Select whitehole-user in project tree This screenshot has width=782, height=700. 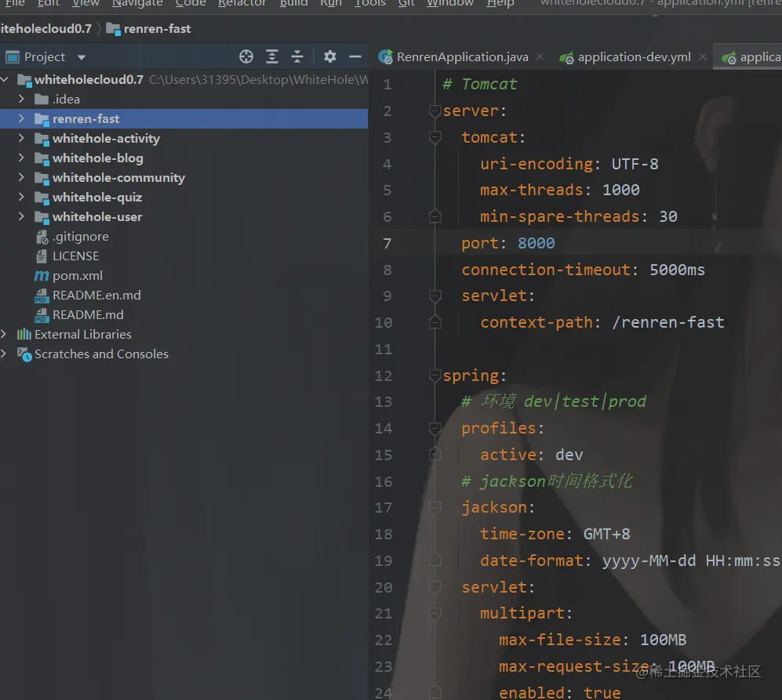click(97, 217)
